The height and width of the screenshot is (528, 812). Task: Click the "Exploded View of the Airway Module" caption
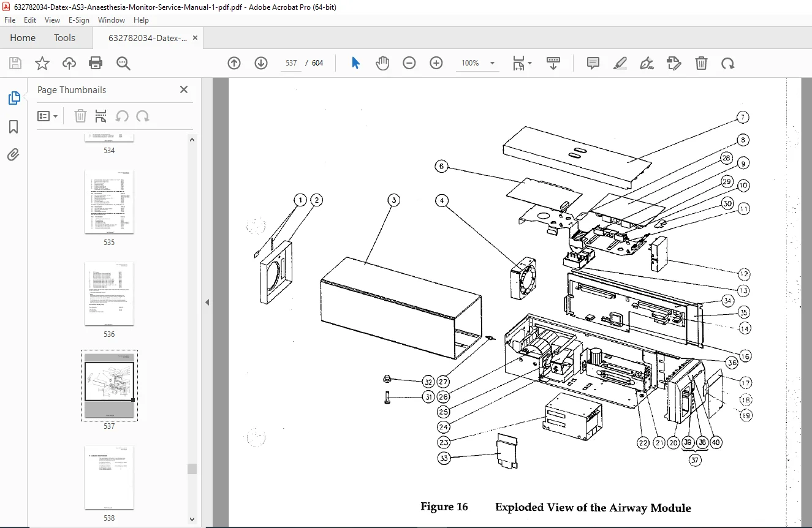[x=593, y=508]
